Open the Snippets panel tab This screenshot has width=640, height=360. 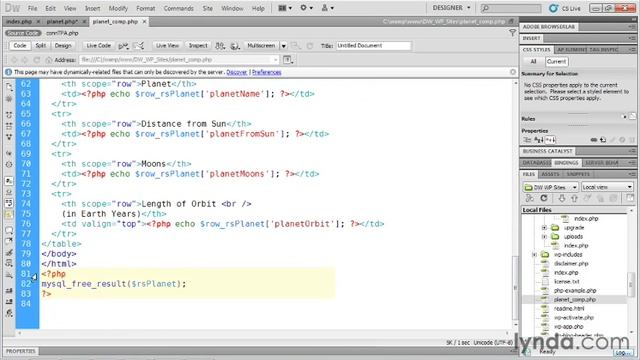tap(578, 174)
